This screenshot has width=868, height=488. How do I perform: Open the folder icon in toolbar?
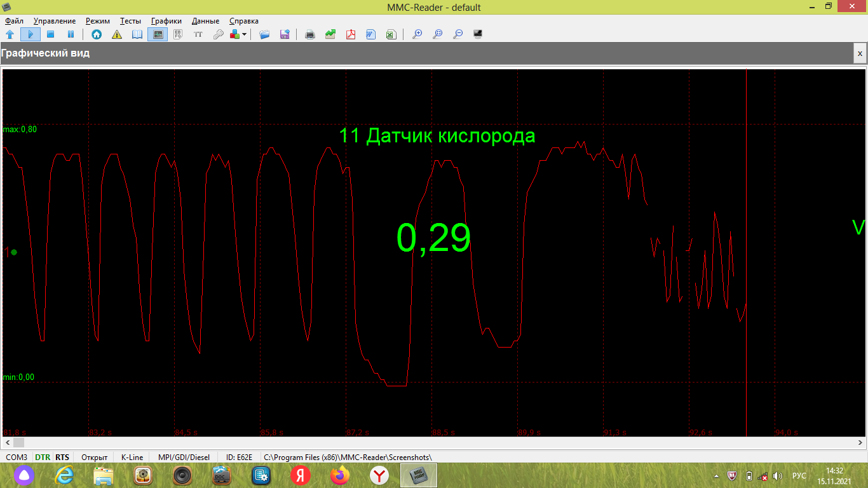(x=264, y=34)
